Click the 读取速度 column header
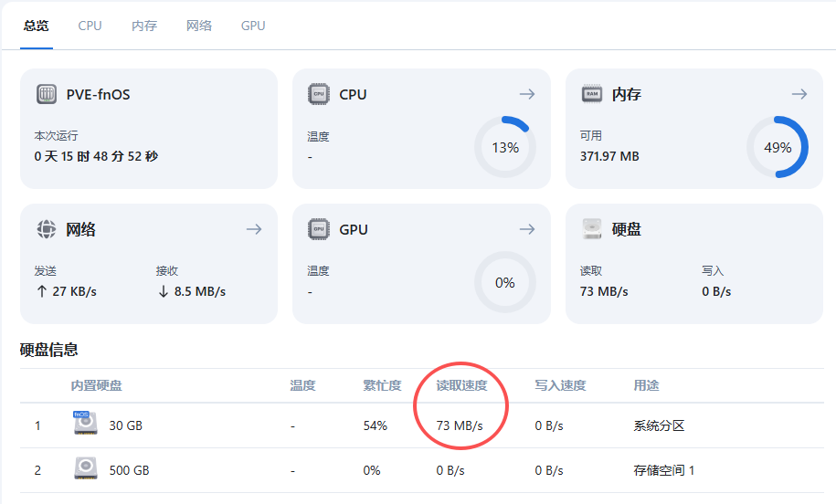The image size is (836, 504). pyautogui.click(x=461, y=385)
